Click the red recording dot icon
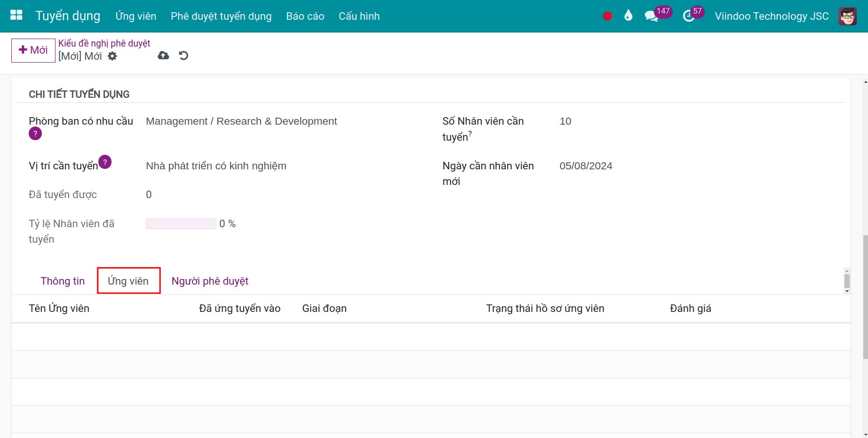Image resolution: width=868 pixels, height=438 pixels. click(607, 16)
